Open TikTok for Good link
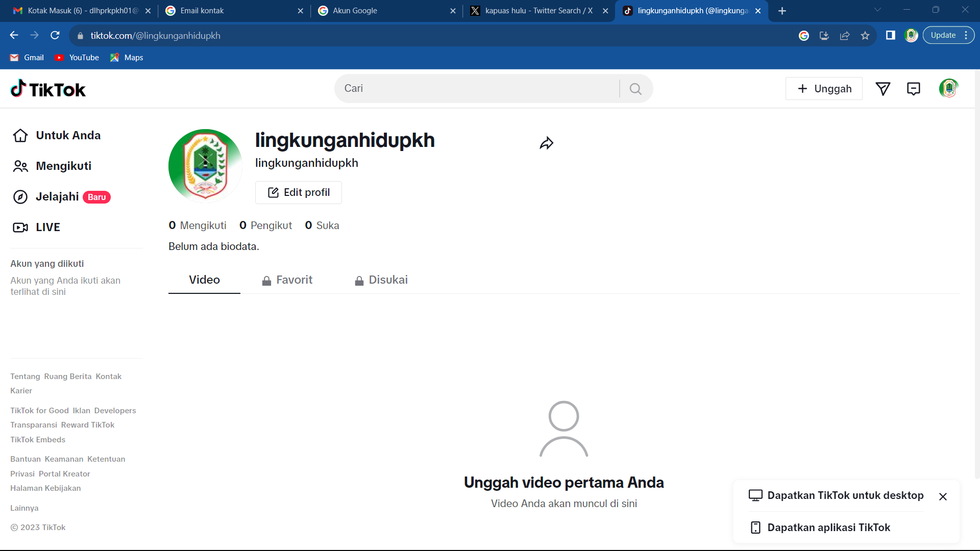Image resolution: width=980 pixels, height=551 pixels. coord(39,411)
